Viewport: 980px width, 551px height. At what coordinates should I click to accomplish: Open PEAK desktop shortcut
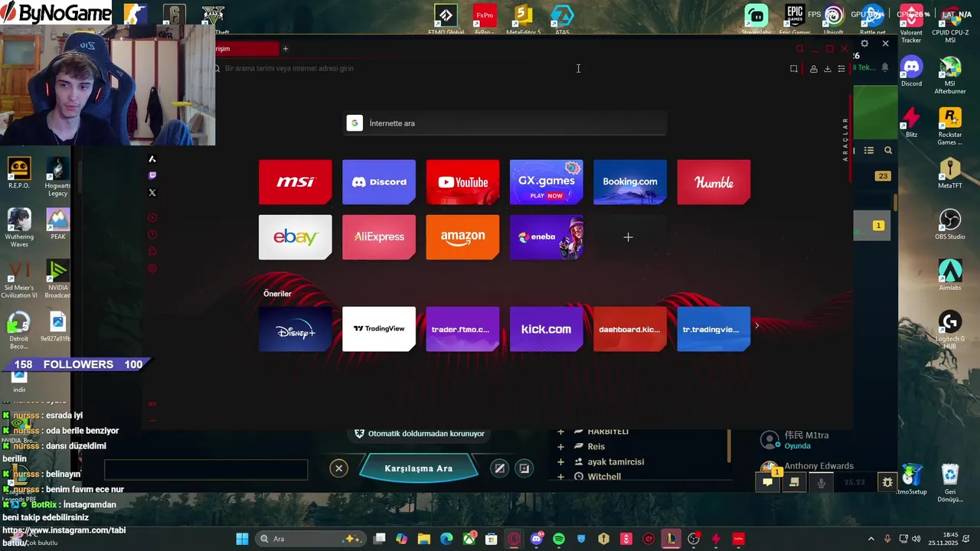[x=57, y=224]
